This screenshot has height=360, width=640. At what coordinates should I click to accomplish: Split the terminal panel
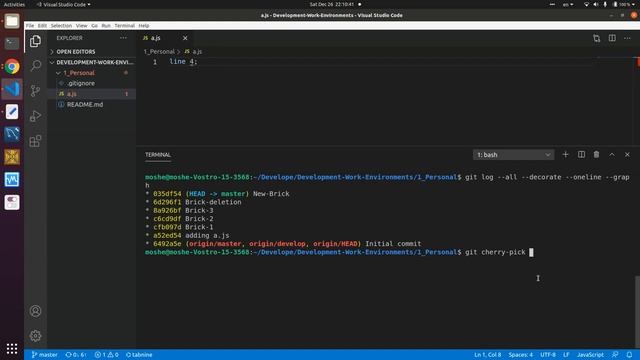coord(581,155)
